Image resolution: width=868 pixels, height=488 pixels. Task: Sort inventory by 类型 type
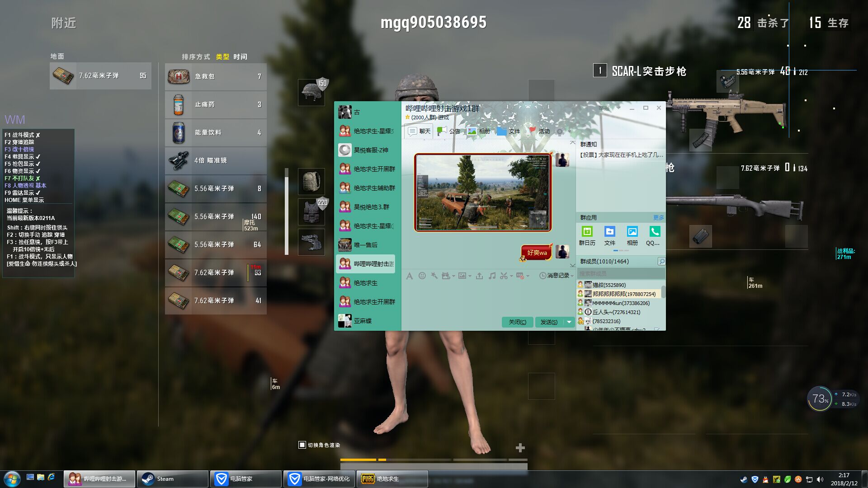click(x=222, y=56)
